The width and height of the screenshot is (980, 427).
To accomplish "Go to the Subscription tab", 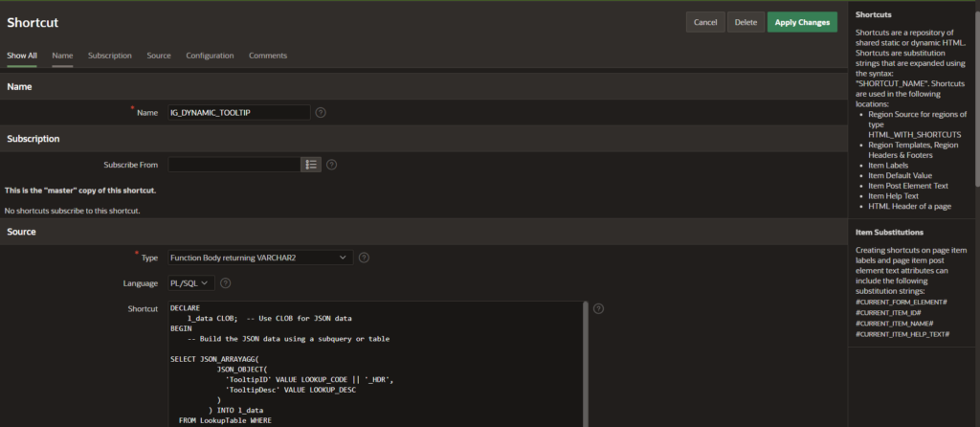I will tap(110, 56).
